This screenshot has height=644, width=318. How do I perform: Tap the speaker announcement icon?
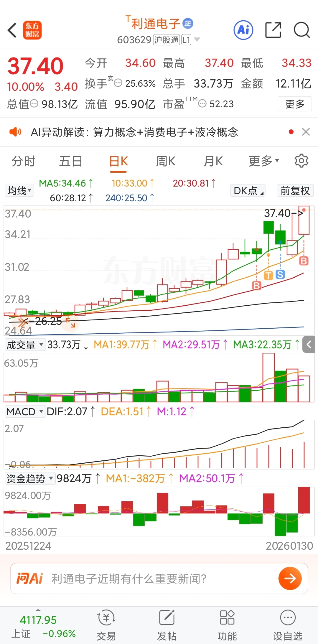(15, 132)
